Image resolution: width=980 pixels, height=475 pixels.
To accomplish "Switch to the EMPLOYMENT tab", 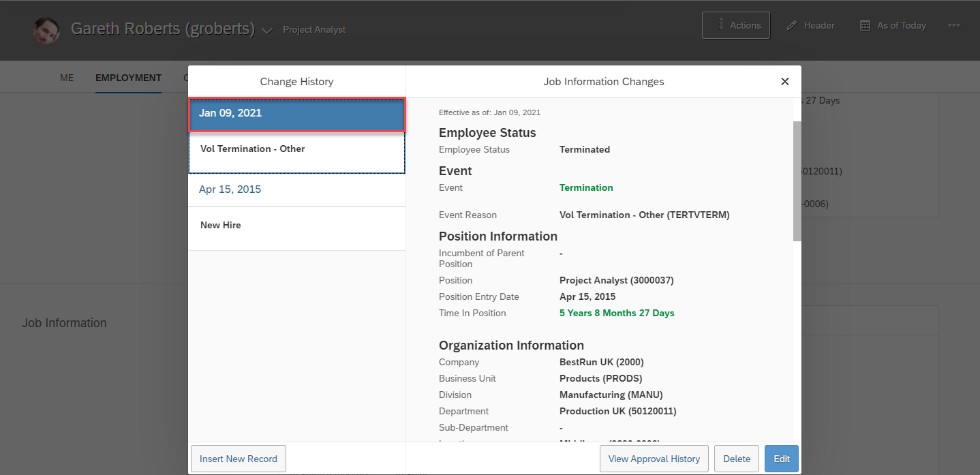I will click(x=128, y=78).
